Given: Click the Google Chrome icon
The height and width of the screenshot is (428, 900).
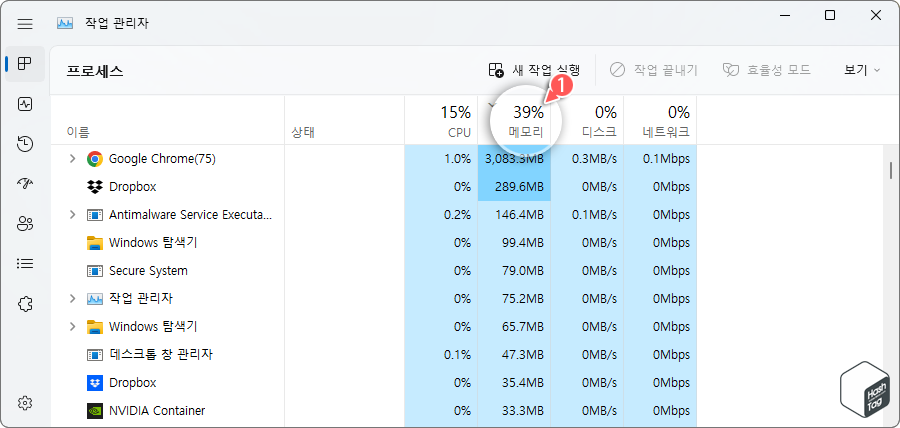Looking at the screenshot, I should 95,159.
